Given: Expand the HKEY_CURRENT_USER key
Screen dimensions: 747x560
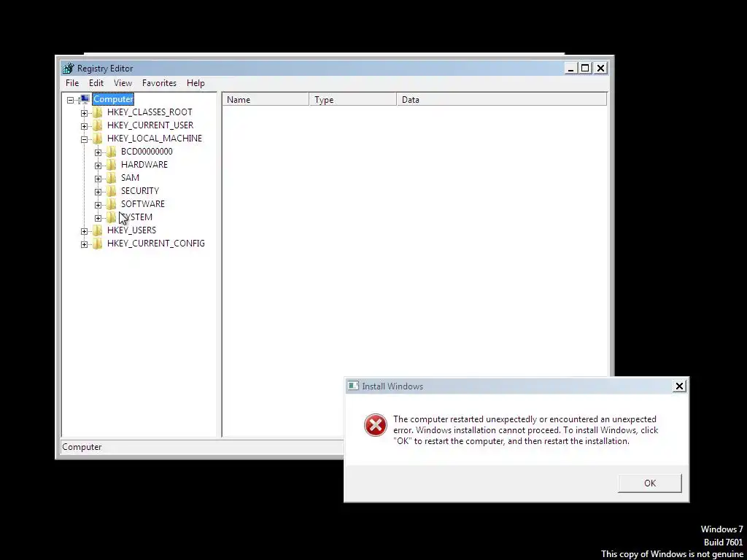Looking at the screenshot, I should point(85,126).
